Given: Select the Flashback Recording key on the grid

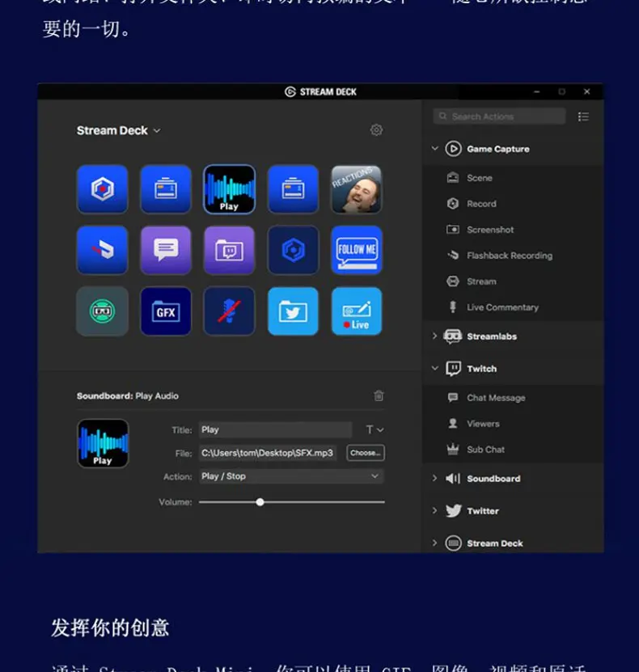Looking at the screenshot, I should 102,250.
